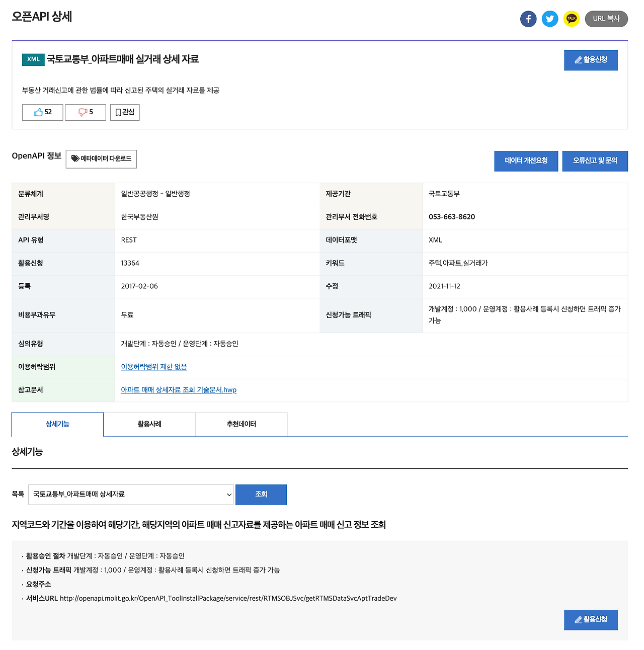Image resolution: width=644 pixels, height=650 pixels.
Task: Click bottom 활용신청 button near service URL
Action: pos(591,620)
